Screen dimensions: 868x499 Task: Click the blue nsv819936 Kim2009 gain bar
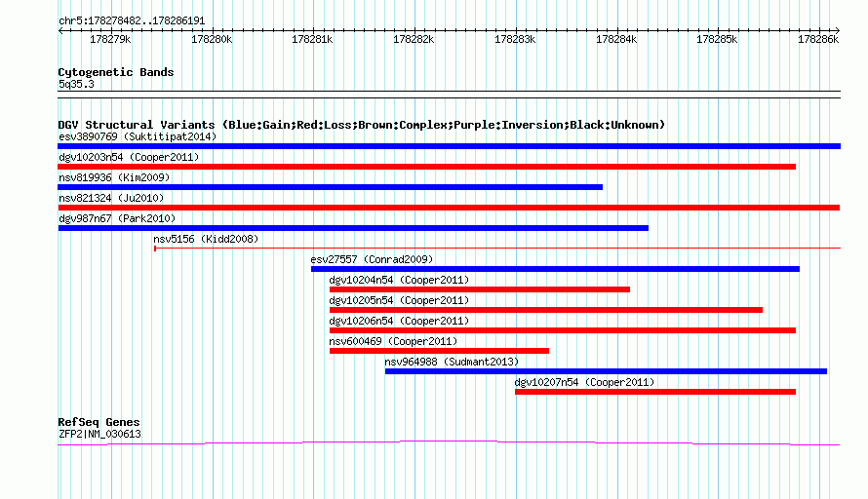click(330, 187)
